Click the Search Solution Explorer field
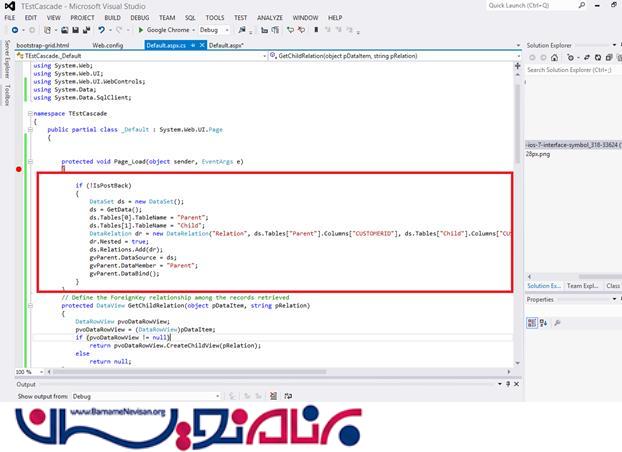The image size is (622, 452). tap(570, 70)
